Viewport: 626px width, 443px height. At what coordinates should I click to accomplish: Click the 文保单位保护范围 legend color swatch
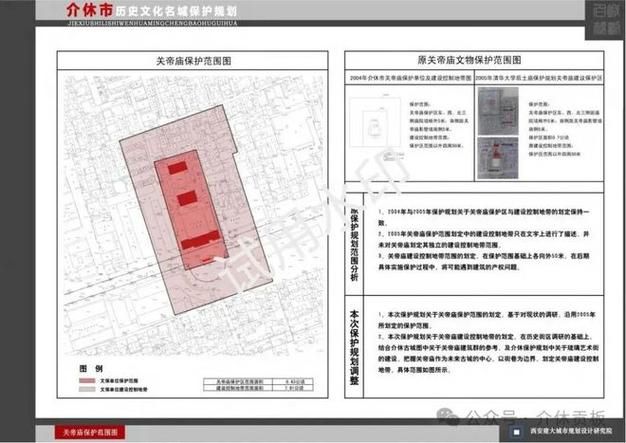point(87,381)
